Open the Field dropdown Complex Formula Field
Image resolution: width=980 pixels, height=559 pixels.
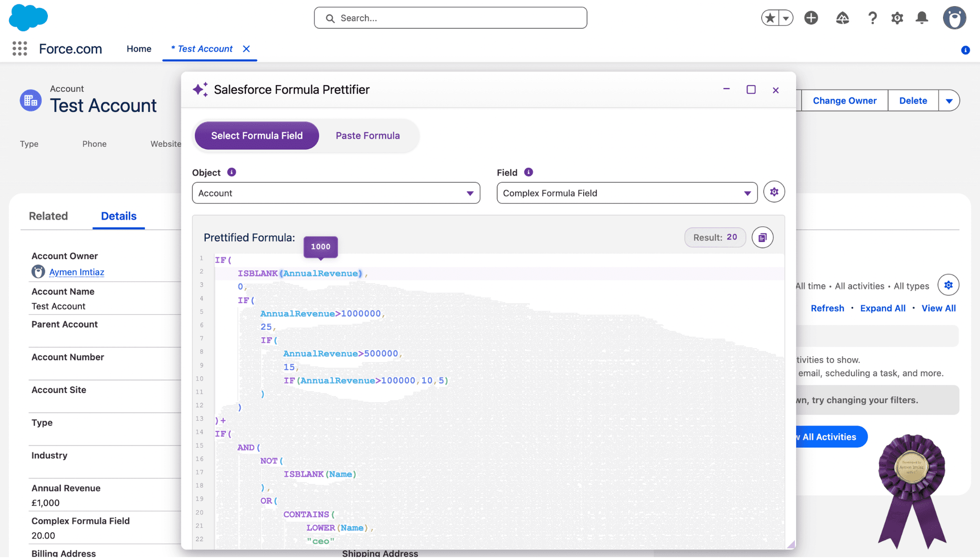(x=627, y=193)
